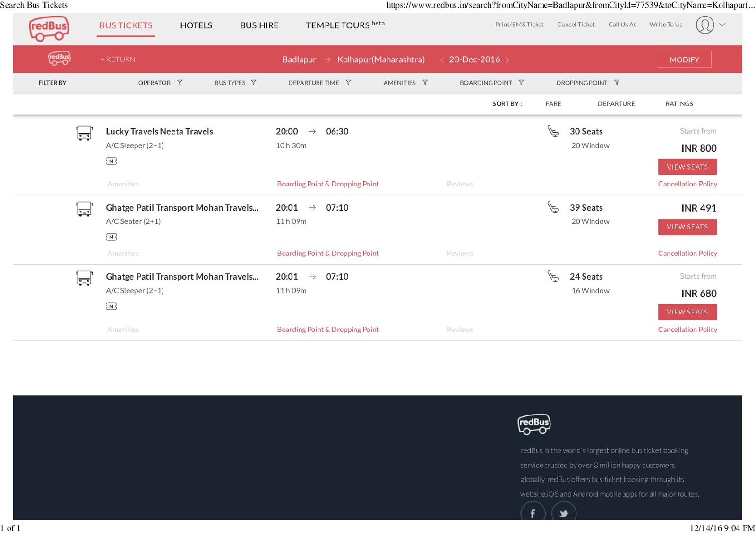
Task: Click the M-ticket icon on the INR 680 bus
Action: [112, 306]
